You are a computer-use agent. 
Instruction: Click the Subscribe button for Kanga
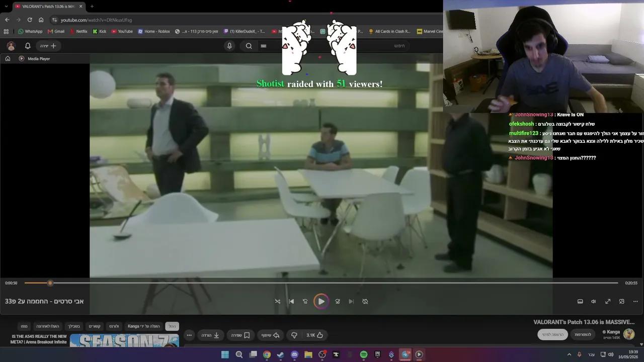coord(552,334)
